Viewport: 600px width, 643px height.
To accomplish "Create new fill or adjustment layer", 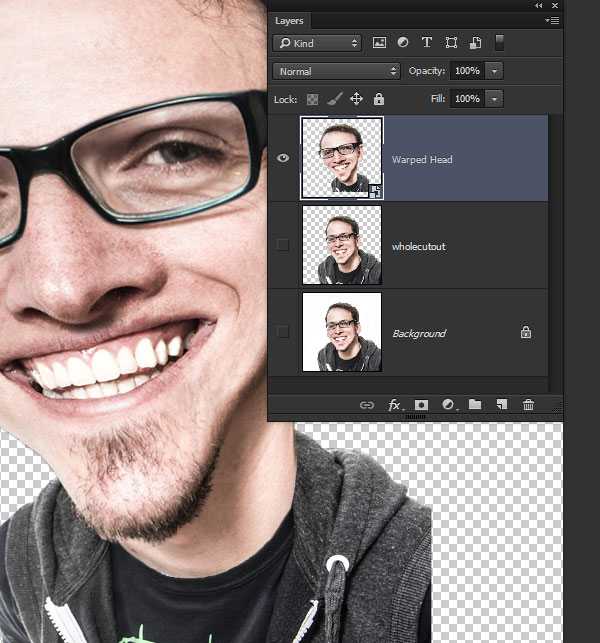I will click(449, 405).
